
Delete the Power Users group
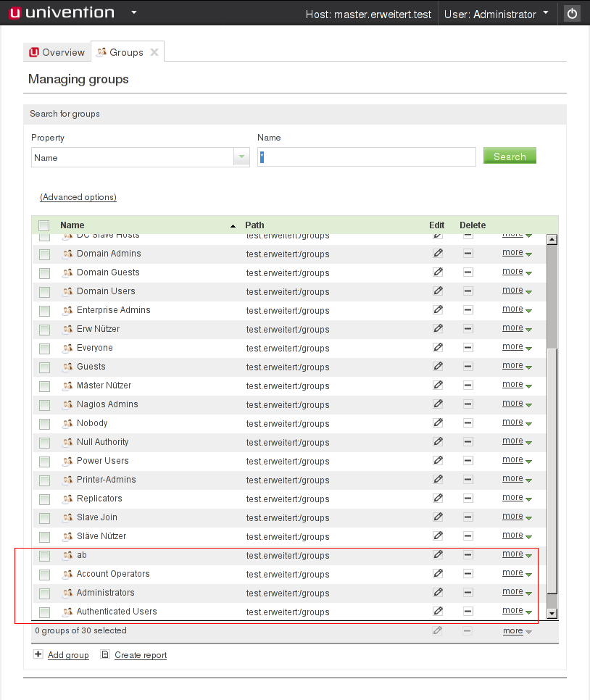468,460
